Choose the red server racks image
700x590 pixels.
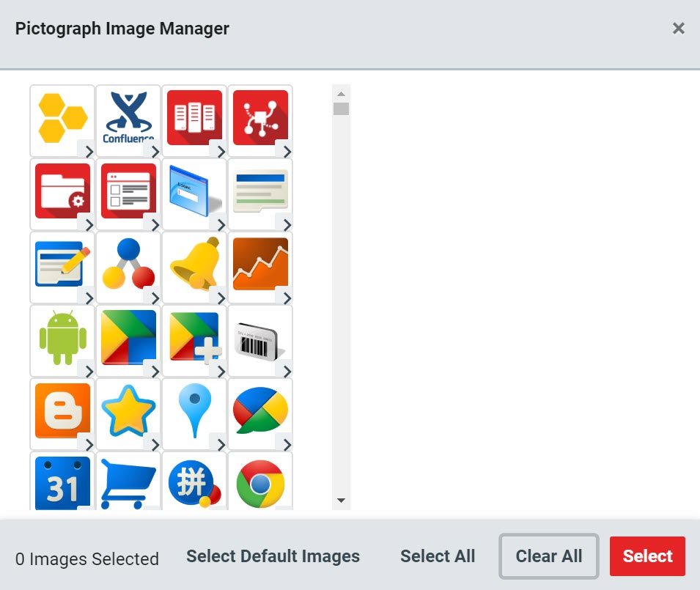[195, 118]
